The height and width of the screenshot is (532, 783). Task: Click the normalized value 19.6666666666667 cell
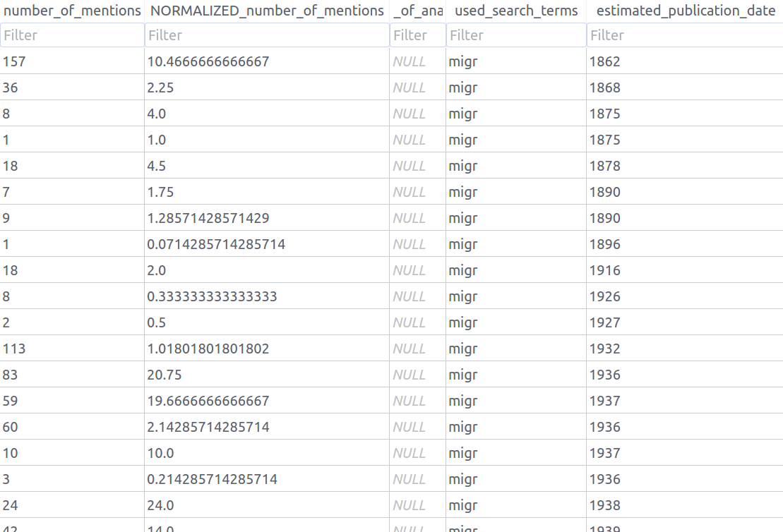point(267,401)
